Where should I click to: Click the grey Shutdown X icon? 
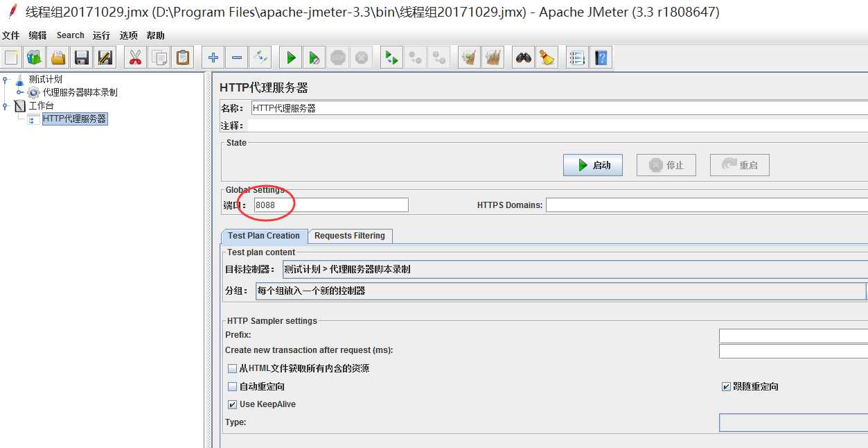pos(362,58)
